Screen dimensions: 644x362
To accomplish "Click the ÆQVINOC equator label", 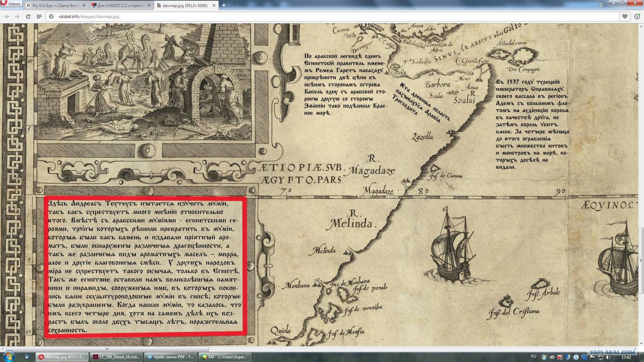I will [609, 205].
